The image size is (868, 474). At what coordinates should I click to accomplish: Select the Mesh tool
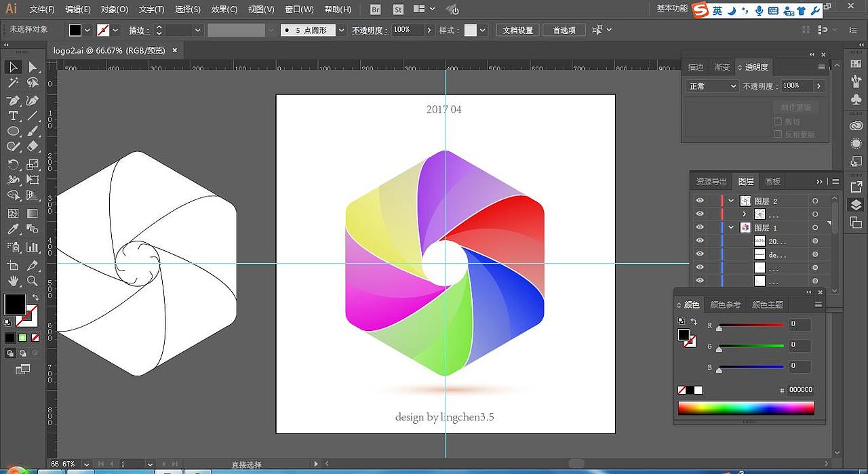pos(13,213)
